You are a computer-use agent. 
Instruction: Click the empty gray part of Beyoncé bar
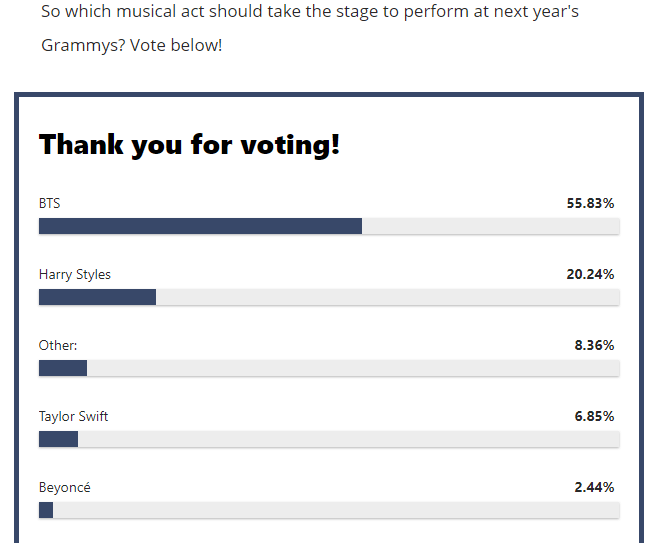pyautogui.click(x=335, y=510)
